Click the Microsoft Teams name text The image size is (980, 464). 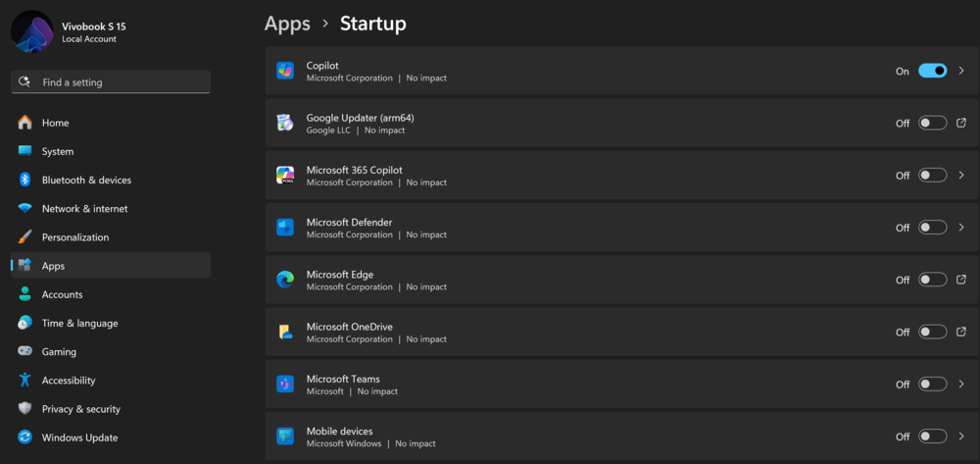(343, 379)
